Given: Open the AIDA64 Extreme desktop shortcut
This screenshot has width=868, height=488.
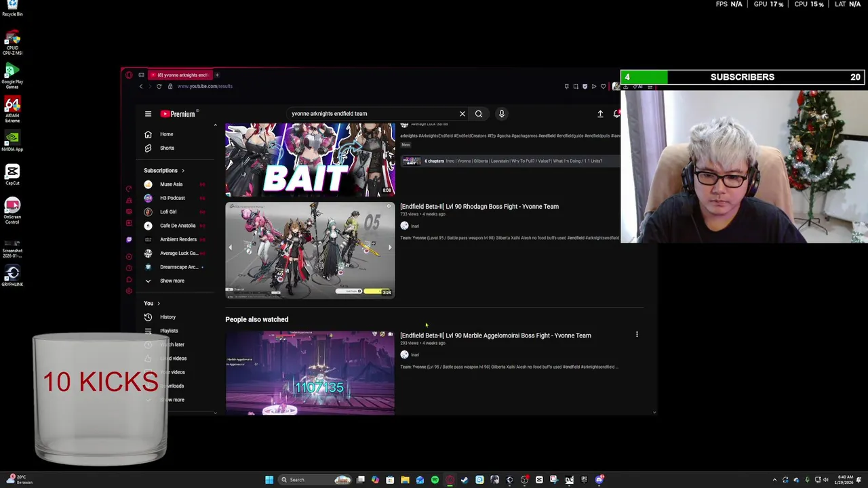Looking at the screenshot, I should (12, 110).
